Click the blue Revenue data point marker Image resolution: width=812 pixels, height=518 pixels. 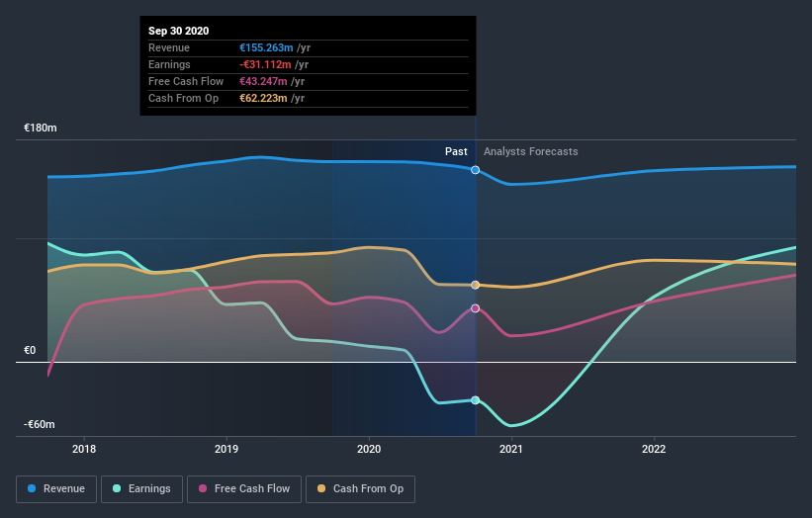[475, 170]
